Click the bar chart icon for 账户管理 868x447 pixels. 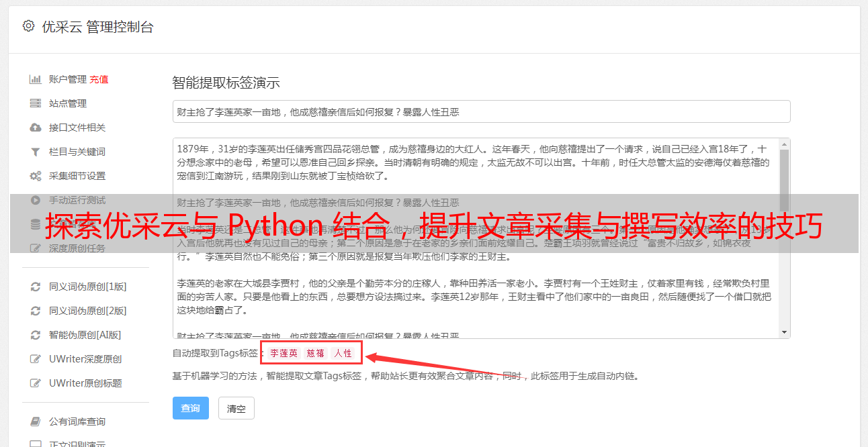(36, 79)
